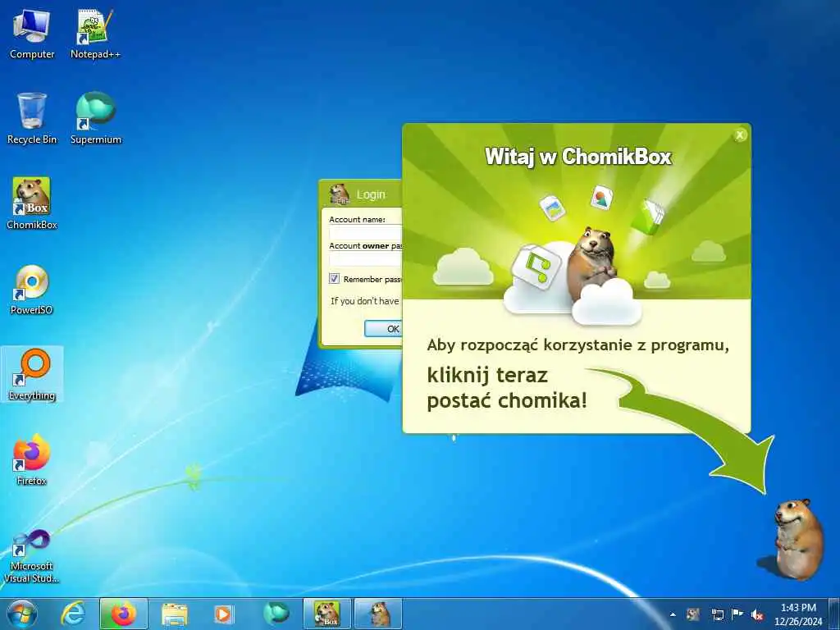Click the Show desktop strip after the clock
Screen dimensions: 840x630
[834, 614]
